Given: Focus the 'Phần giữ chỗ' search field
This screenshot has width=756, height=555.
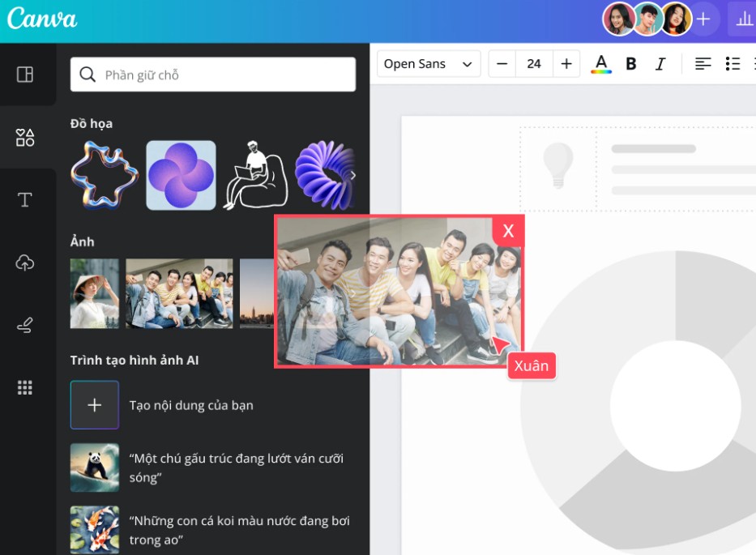Looking at the screenshot, I should 213,75.
